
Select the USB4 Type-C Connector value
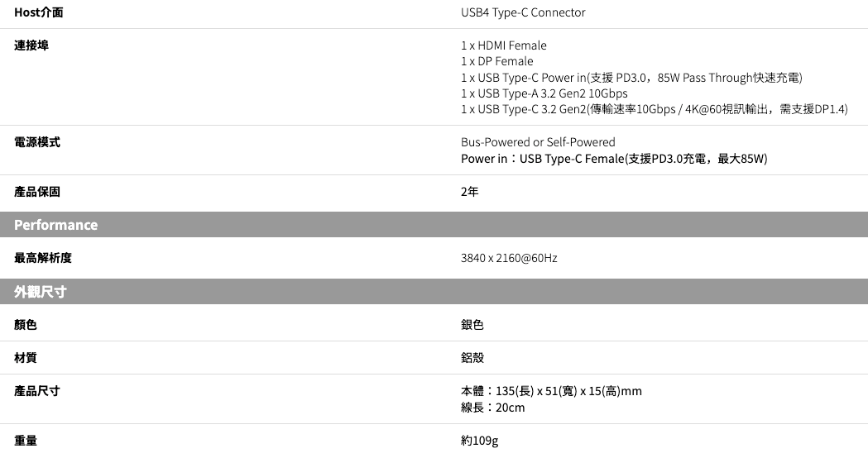pos(522,12)
